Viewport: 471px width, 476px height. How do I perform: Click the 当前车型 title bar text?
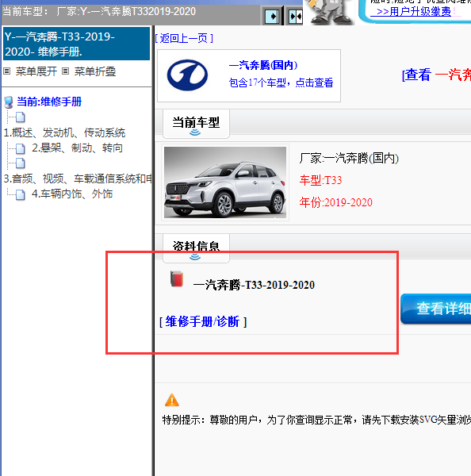99,12
